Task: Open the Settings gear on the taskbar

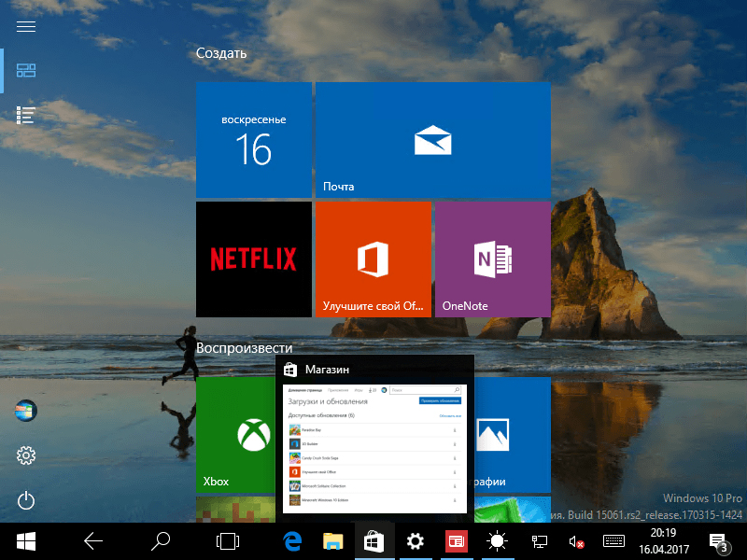Action: (x=415, y=541)
